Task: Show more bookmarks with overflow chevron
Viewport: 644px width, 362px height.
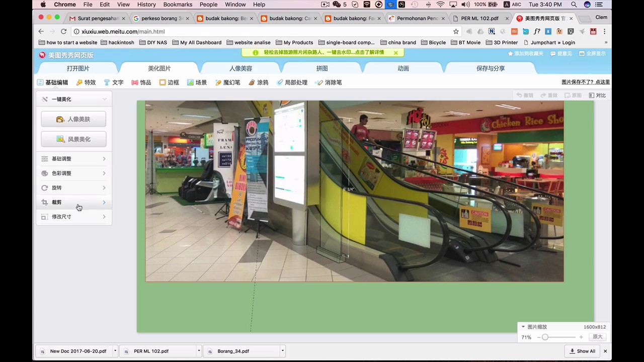Action: point(606,43)
